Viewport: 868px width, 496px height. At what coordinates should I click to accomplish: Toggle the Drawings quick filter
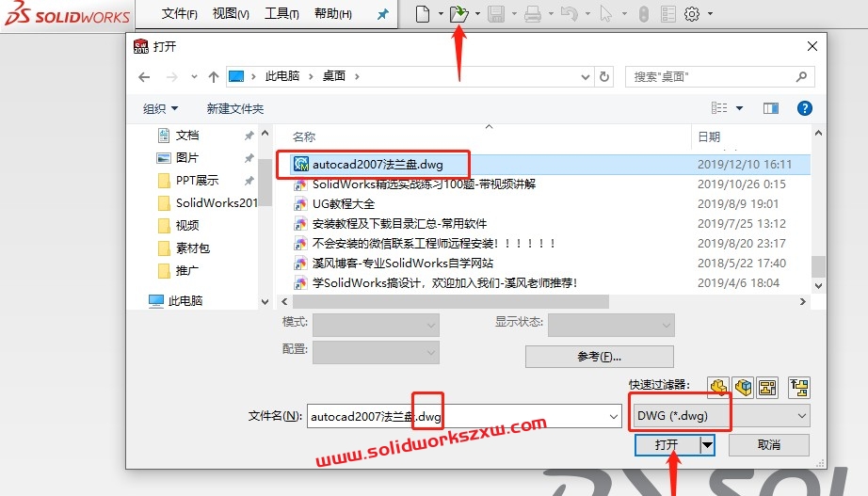click(x=767, y=388)
